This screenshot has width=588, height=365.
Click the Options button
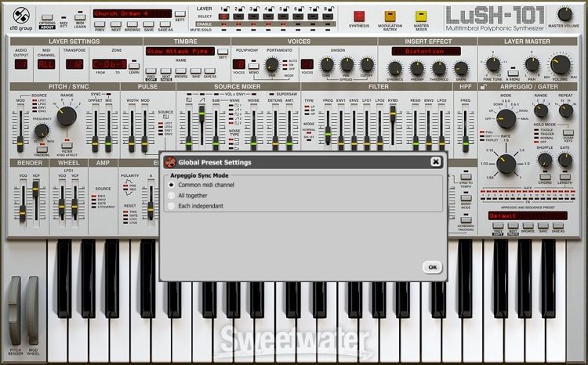(x=47, y=17)
